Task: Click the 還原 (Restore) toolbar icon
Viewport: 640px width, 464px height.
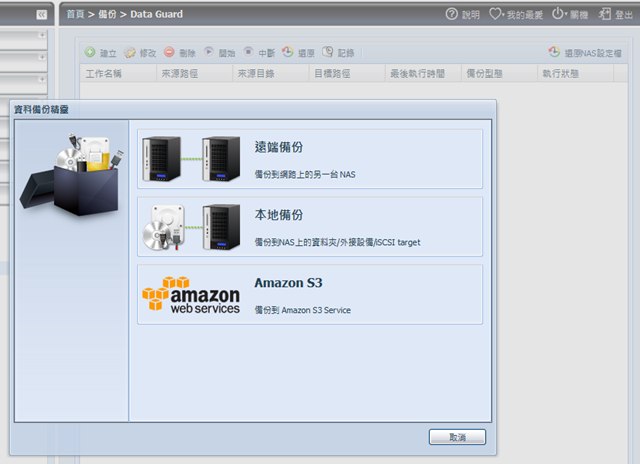Action: (287, 52)
